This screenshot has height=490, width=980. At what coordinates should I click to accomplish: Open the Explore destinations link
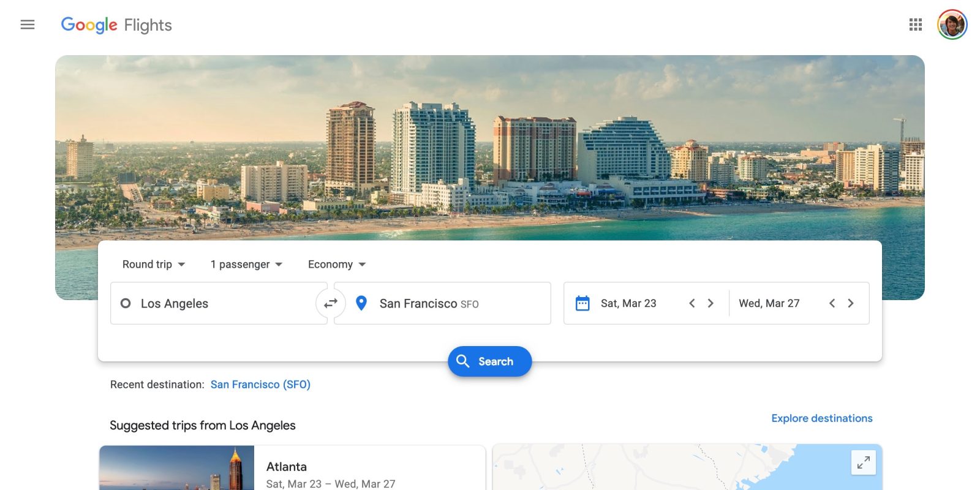[821, 418]
